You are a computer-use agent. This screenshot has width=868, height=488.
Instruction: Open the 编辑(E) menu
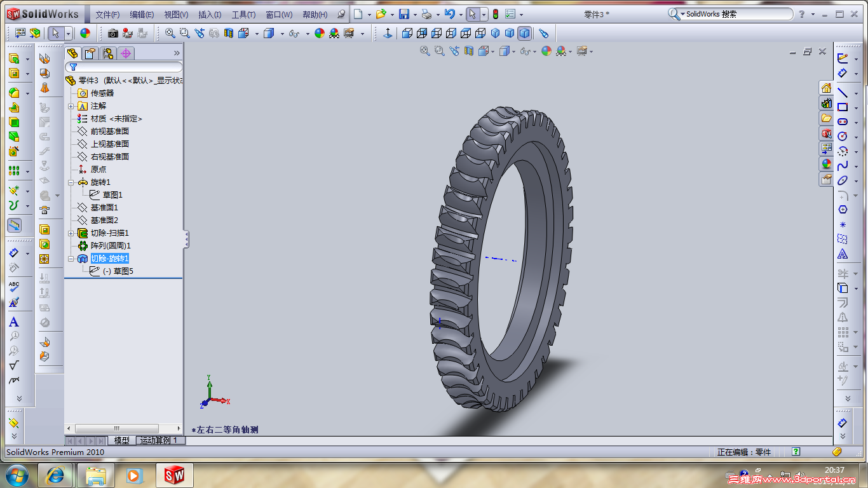tap(142, 15)
